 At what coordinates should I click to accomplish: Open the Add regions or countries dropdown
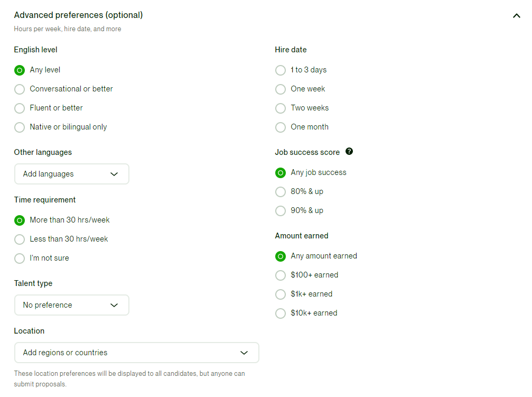click(x=136, y=353)
